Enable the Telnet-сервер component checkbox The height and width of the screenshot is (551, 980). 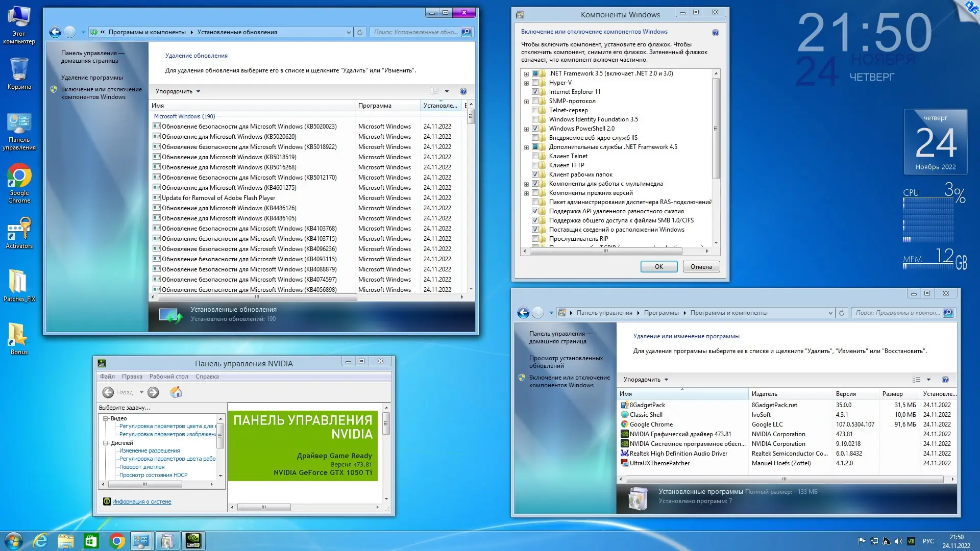(x=535, y=110)
